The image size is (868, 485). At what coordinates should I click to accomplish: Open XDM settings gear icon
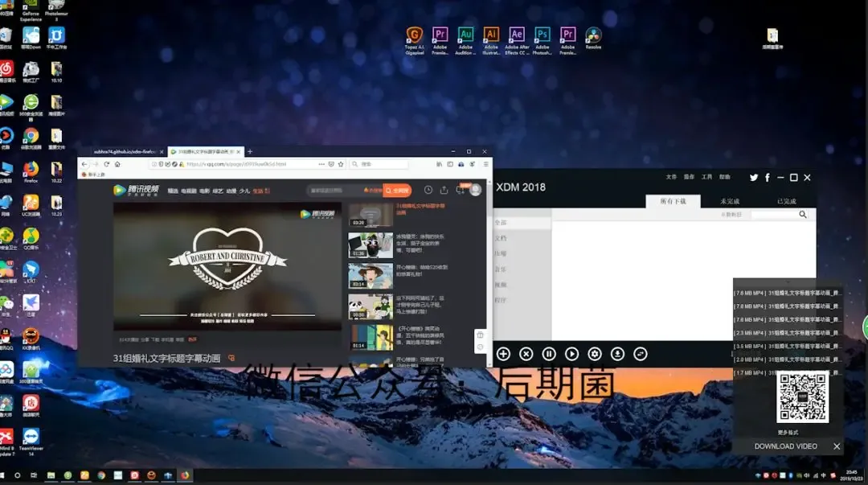tap(595, 354)
